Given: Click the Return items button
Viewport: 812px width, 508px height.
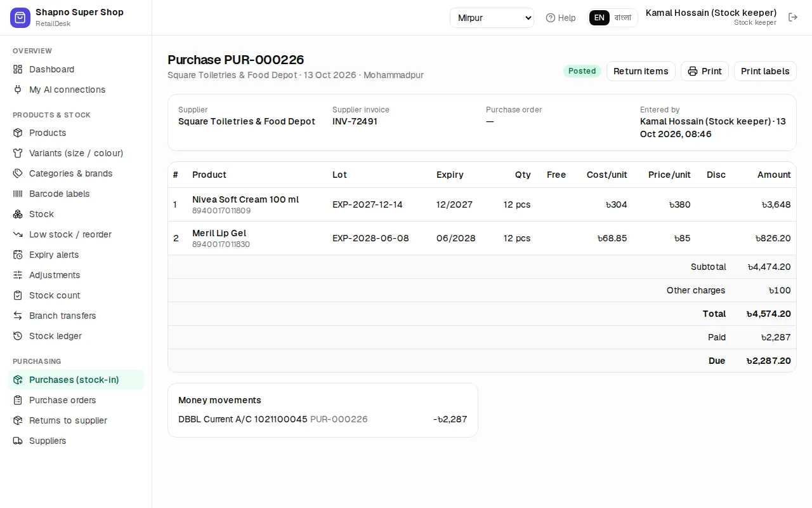Looking at the screenshot, I should coord(641,71).
